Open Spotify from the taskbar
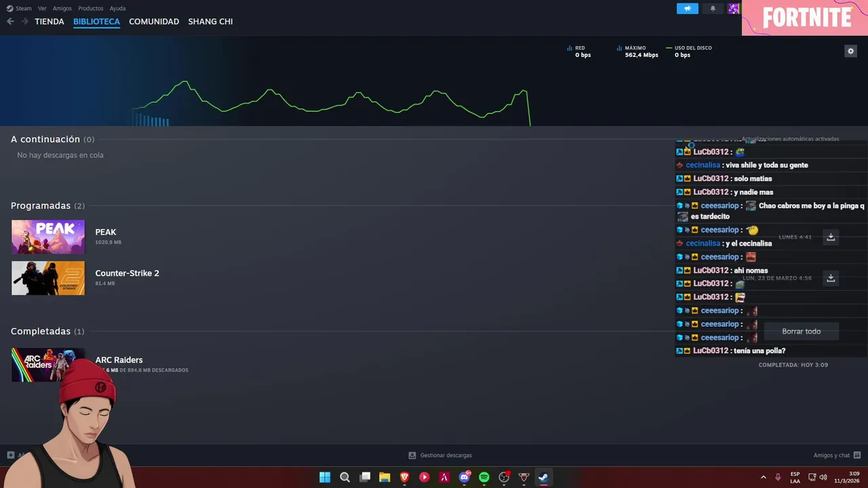This screenshot has width=868, height=488. 484,477
